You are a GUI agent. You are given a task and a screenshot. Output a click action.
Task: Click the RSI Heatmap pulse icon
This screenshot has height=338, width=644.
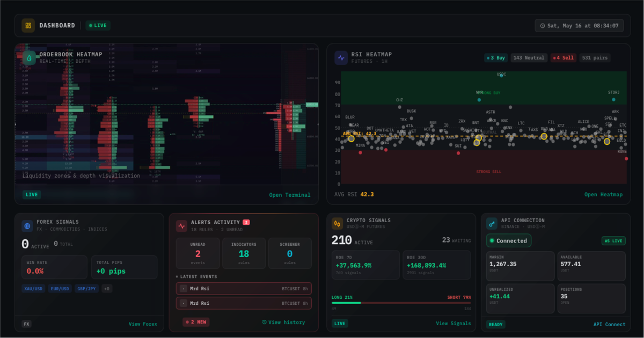coord(341,57)
